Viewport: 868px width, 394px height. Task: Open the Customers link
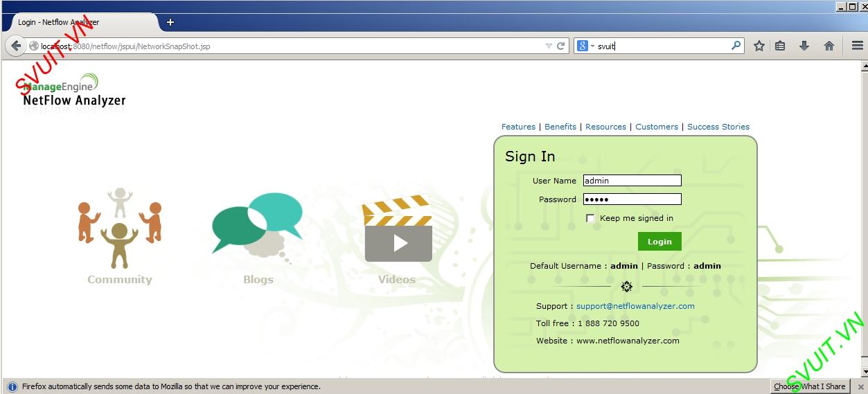pos(657,127)
